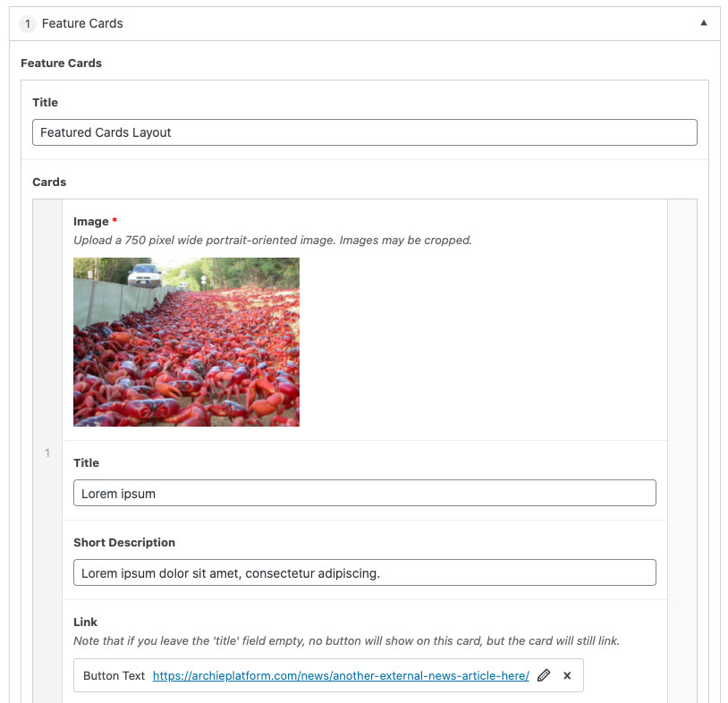Open the archieplatform.com news article link

[x=341, y=676]
